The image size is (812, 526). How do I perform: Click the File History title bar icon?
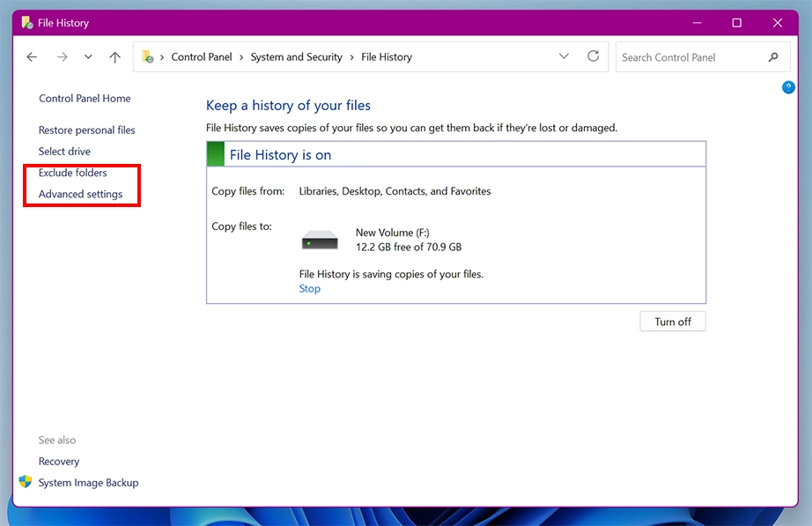27,23
